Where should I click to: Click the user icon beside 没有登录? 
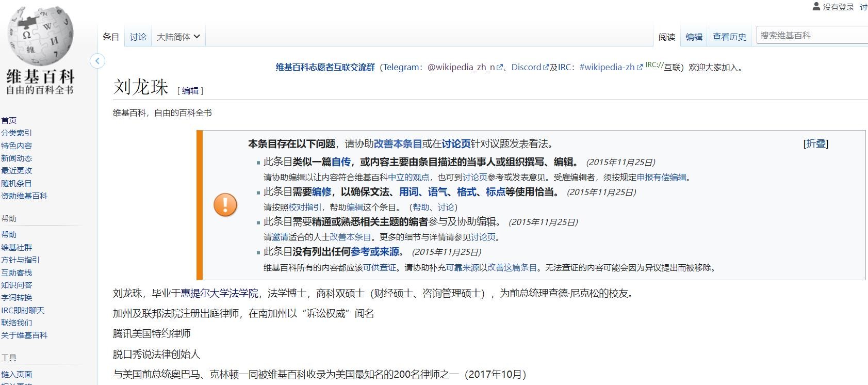(x=816, y=6)
